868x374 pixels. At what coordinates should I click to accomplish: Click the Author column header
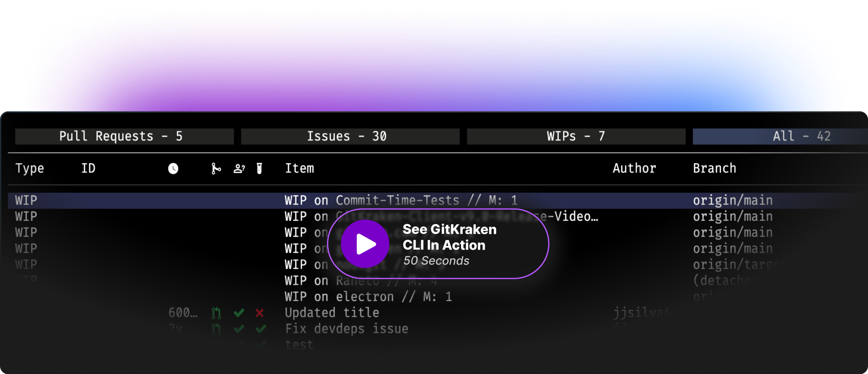(x=634, y=168)
